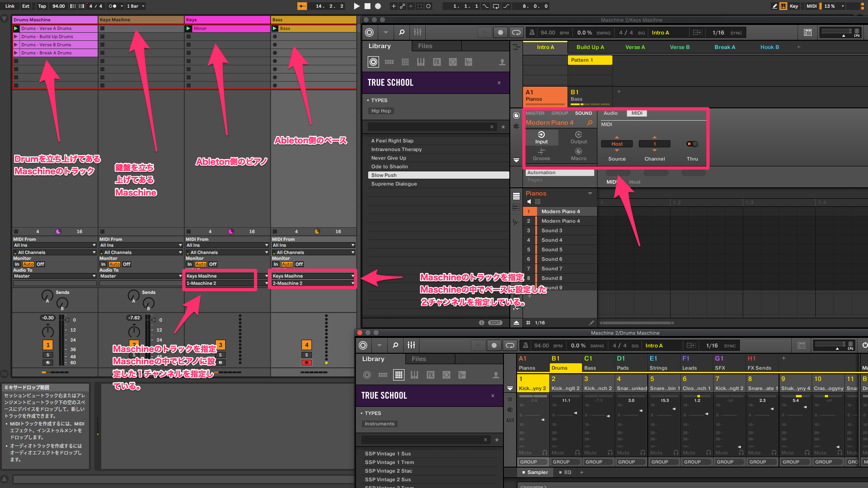Open the 1-Maschine 2 channel dropdown
The height and width of the screenshot is (488, 868).
(221, 283)
